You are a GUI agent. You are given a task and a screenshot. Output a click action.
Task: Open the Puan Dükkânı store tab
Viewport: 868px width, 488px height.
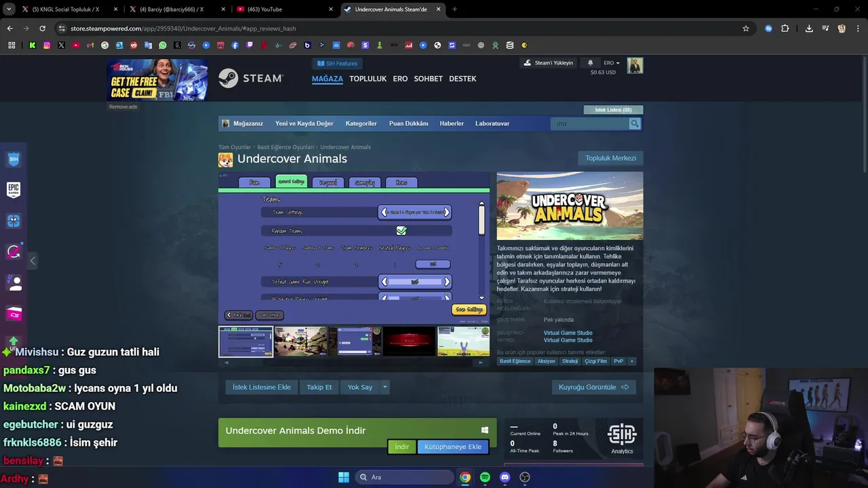tap(409, 123)
